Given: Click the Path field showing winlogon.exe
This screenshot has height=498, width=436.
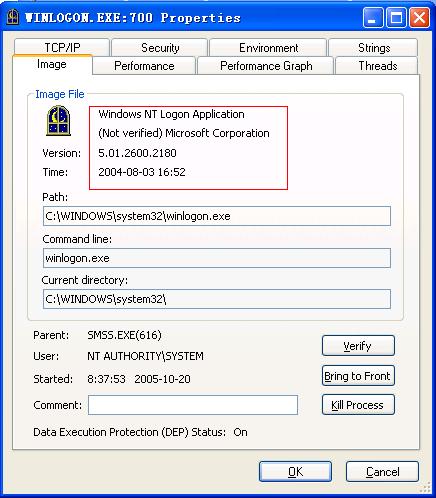Looking at the screenshot, I should pyautogui.click(x=217, y=216).
